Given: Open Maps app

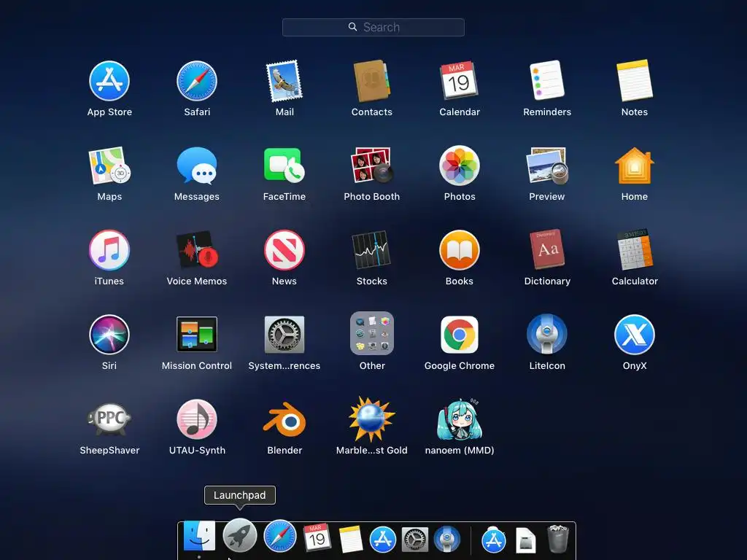Looking at the screenshot, I should tap(109, 166).
